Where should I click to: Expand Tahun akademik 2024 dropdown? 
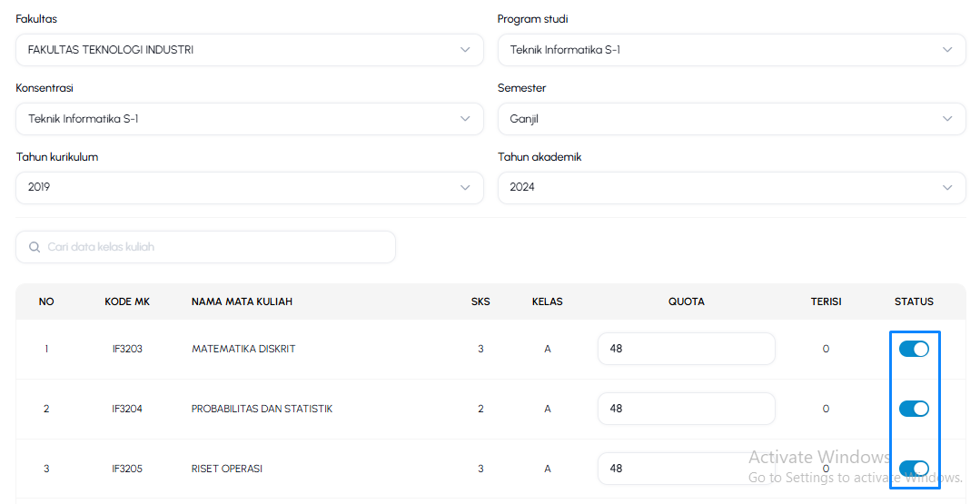click(732, 187)
